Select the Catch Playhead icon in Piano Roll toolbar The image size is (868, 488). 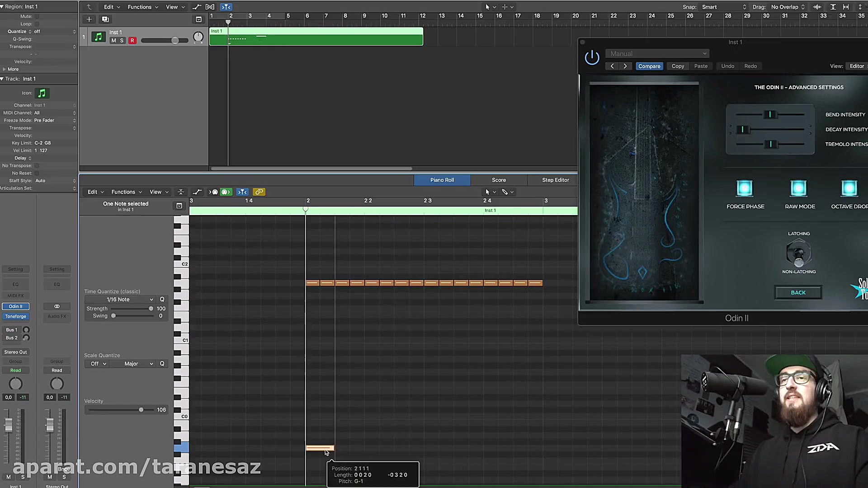[x=242, y=192]
